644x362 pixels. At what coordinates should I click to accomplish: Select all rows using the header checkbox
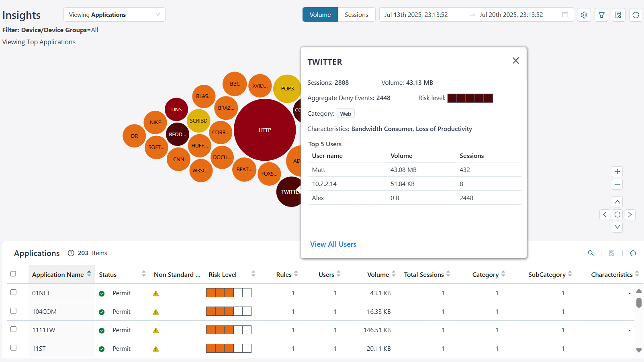[13, 274]
